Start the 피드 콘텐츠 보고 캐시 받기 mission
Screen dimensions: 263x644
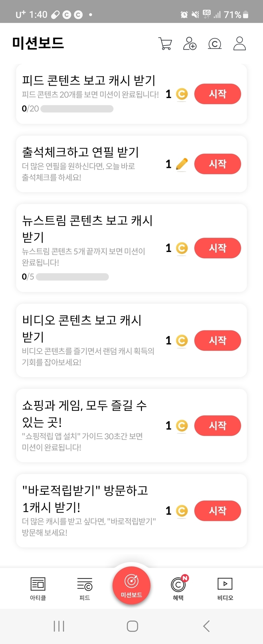pyautogui.click(x=217, y=94)
